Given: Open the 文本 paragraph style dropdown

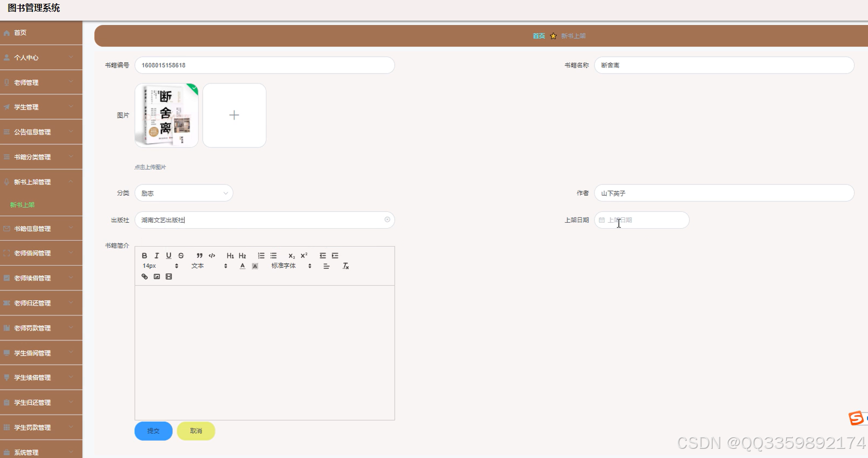Looking at the screenshot, I should pos(210,266).
